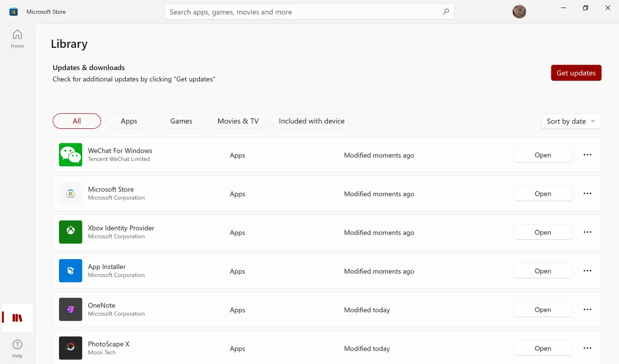Open the user profile avatar
This screenshot has height=364, width=619.
click(519, 12)
